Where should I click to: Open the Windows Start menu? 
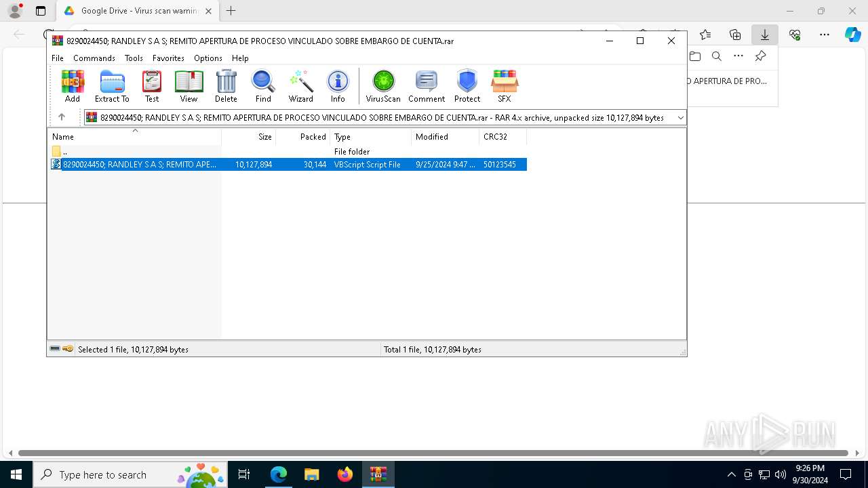coord(16,474)
